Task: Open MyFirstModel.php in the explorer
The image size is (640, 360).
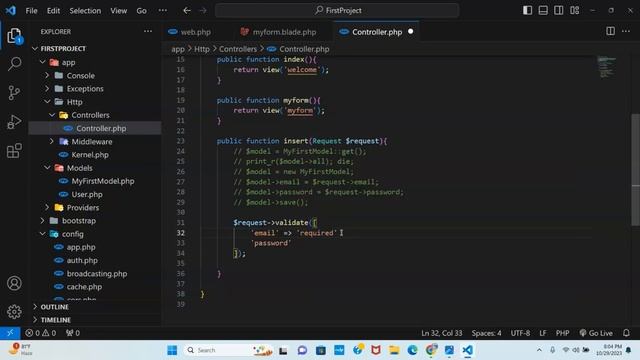Action: point(103,181)
